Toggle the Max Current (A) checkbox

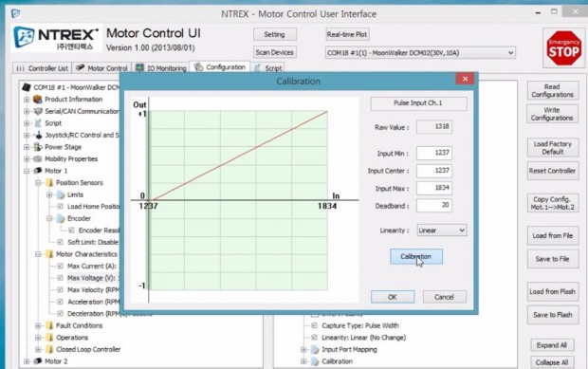tap(60, 266)
